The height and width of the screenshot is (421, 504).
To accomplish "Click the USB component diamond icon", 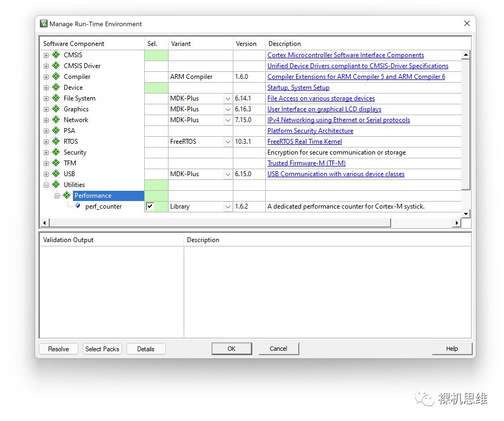I will coord(56,173).
